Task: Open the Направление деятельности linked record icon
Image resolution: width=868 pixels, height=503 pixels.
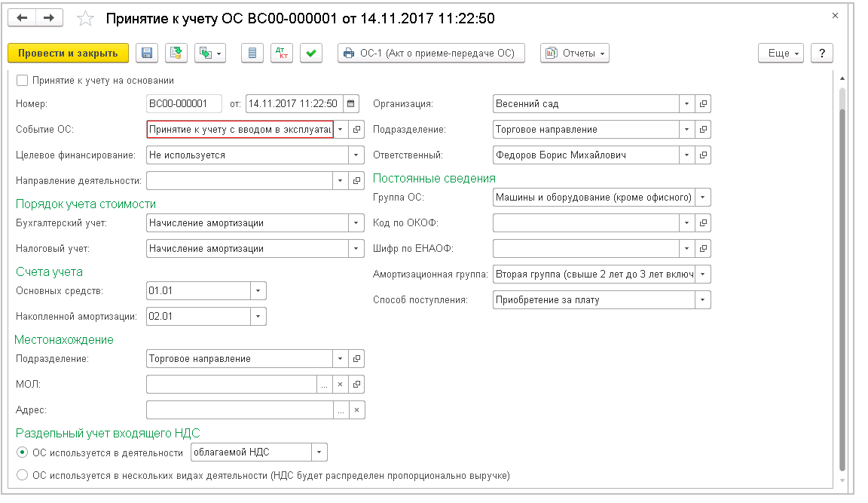Action: click(x=357, y=180)
